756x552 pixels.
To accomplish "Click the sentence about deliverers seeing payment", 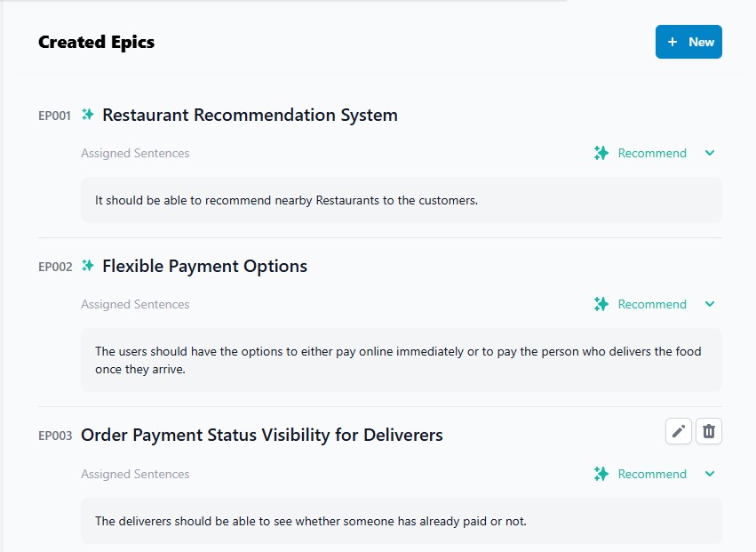I will pyautogui.click(x=310, y=521).
